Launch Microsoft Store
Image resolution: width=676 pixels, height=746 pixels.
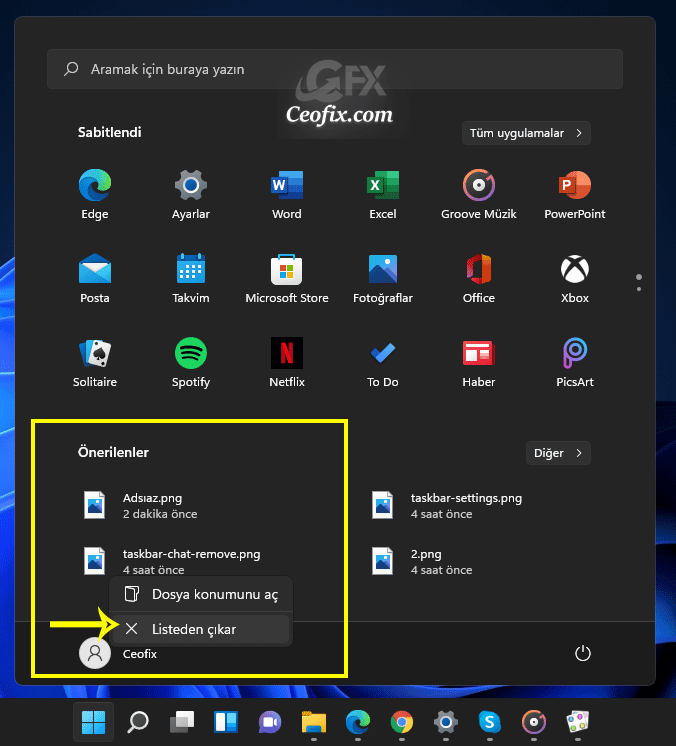click(x=287, y=278)
